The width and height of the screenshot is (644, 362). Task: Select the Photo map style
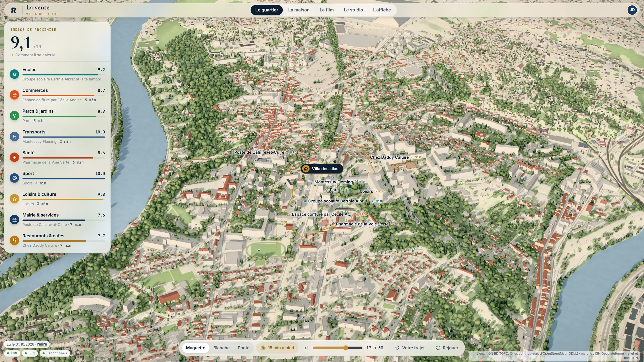click(244, 348)
